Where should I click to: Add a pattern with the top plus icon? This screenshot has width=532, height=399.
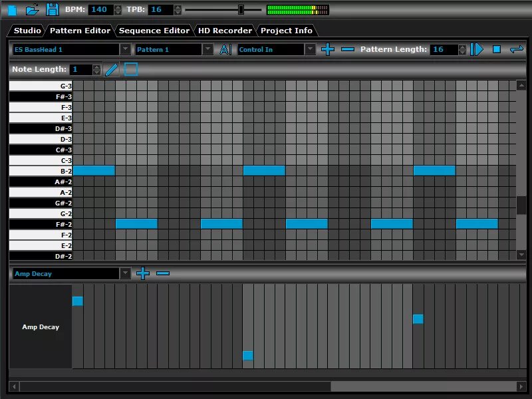(x=327, y=49)
